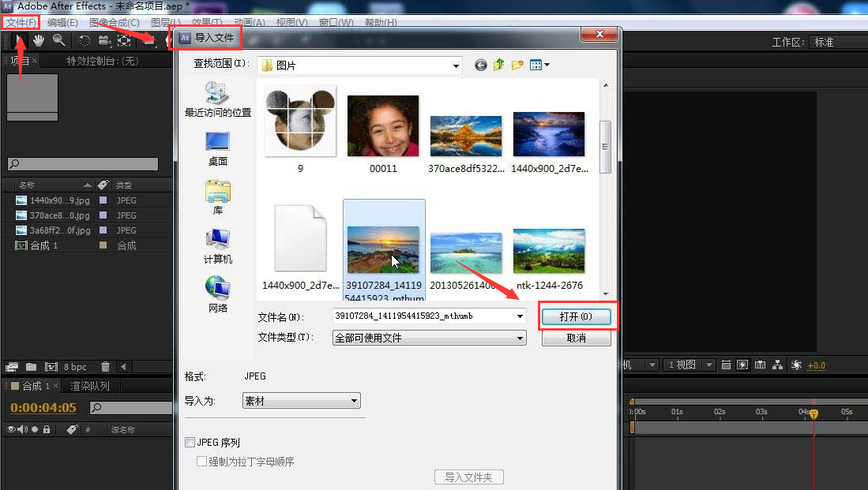The height and width of the screenshot is (490, 868).
Task: Create new folder in Project panel
Action: [x=31, y=367]
